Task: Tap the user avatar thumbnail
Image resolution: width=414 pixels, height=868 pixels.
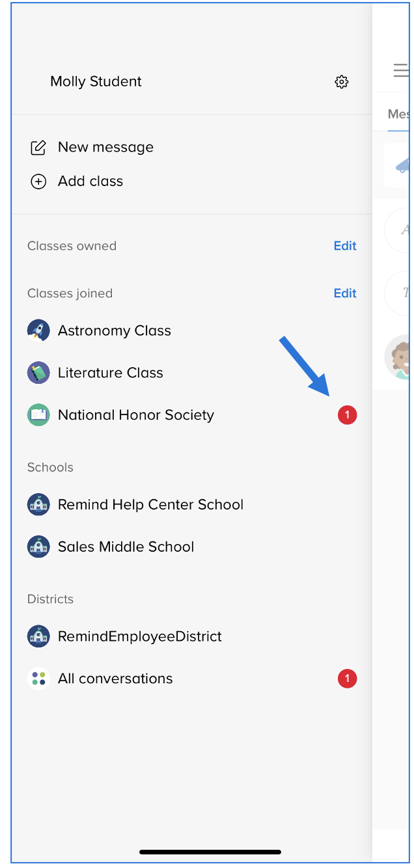Action: point(398,357)
